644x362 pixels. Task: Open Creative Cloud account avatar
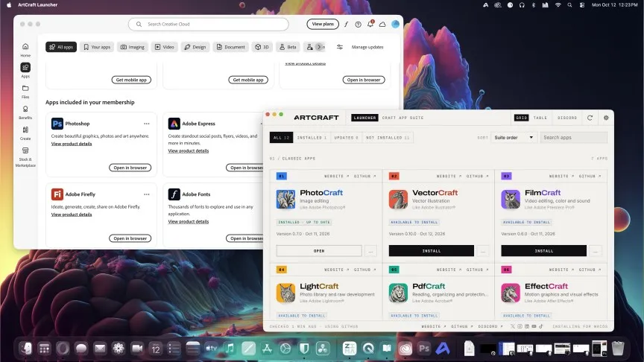point(396,25)
